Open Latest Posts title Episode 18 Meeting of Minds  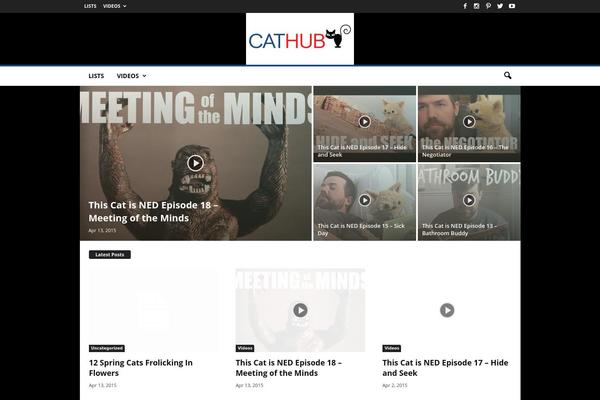pos(289,368)
